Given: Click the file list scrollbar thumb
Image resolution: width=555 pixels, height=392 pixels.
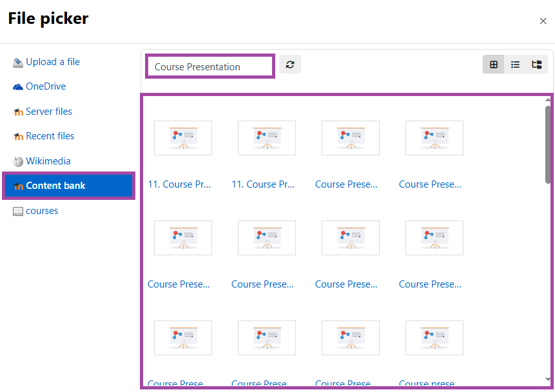Looking at the screenshot, I should [548, 144].
